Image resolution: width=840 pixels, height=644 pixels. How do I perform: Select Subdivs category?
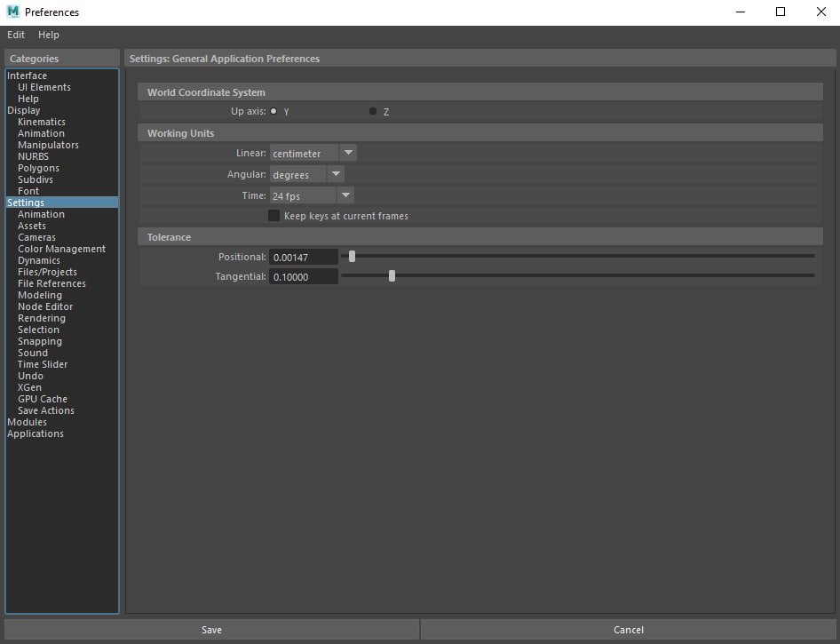coord(35,179)
